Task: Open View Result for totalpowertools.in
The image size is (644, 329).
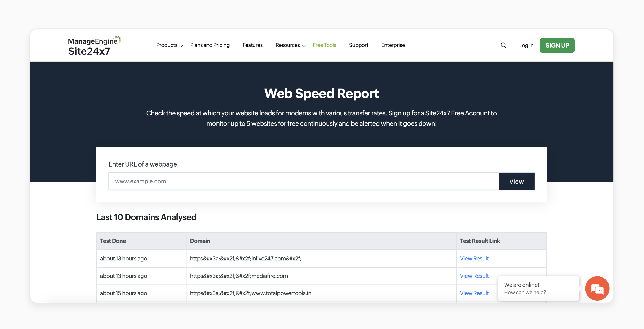Action: pyautogui.click(x=474, y=293)
